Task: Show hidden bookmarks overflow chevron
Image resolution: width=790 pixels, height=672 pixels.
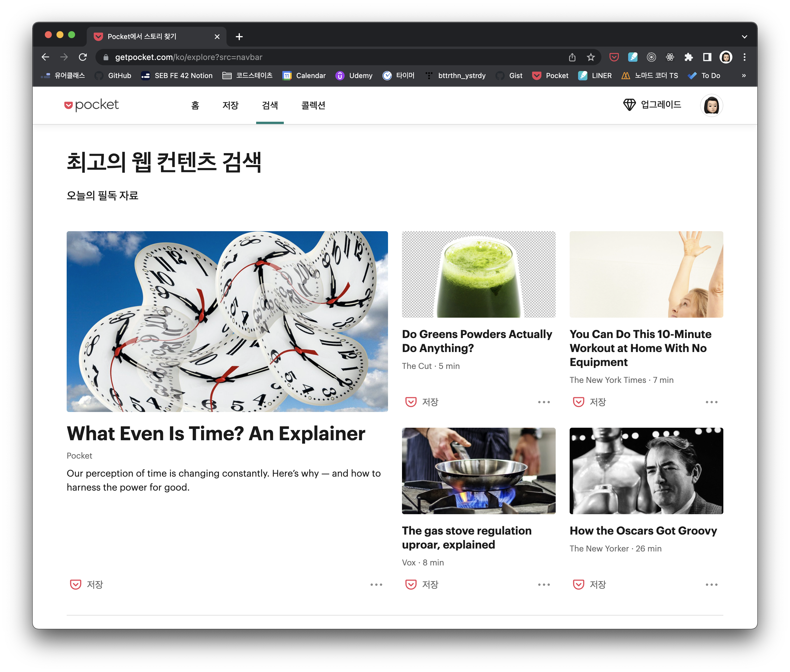Action: click(743, 75)
